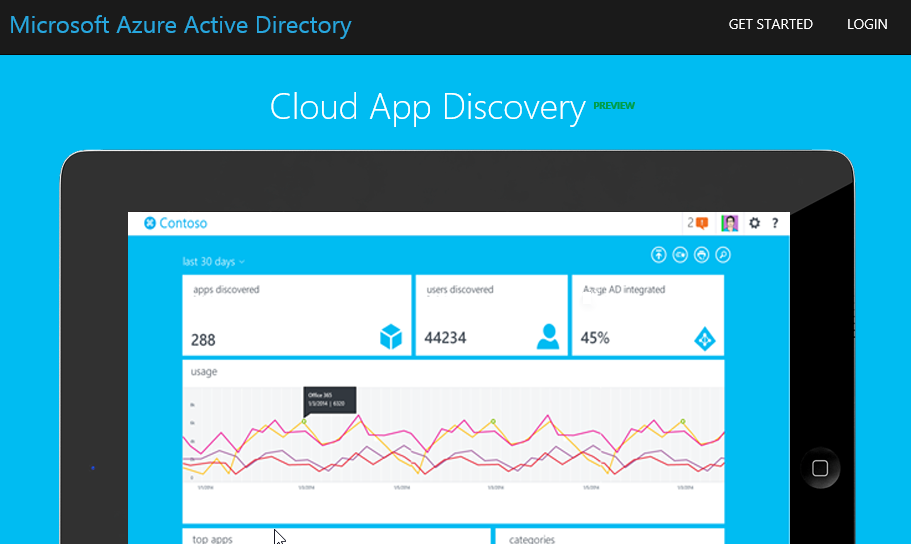Click the user profile avatar

(x=729, y=223)
